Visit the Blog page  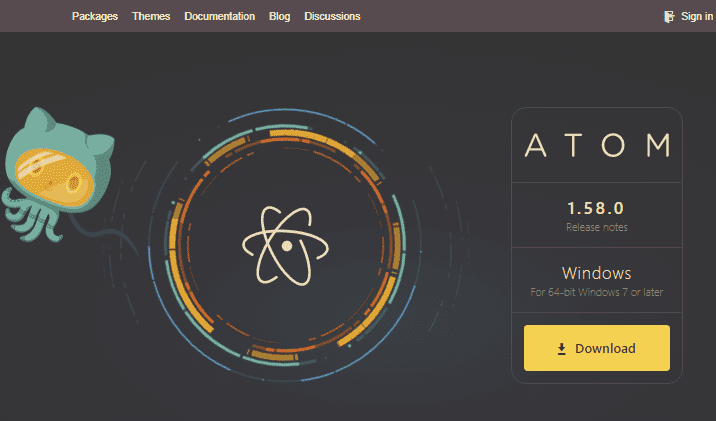[x=279, y=16]
